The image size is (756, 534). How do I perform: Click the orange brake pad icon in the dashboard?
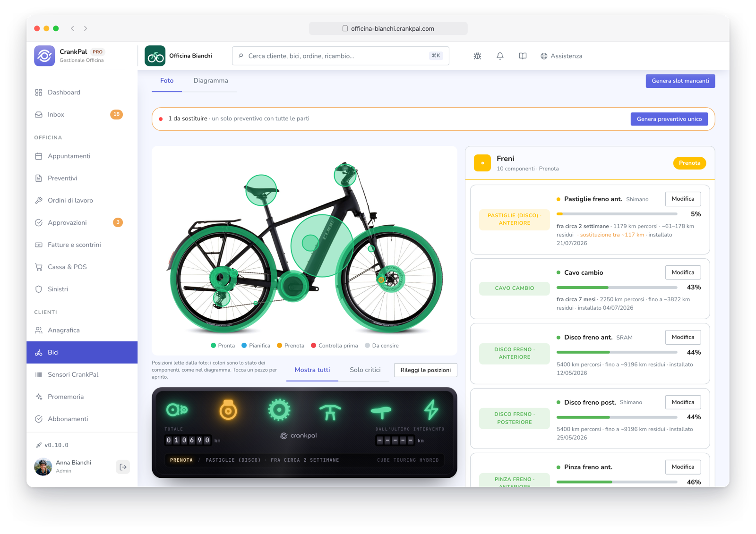pos(228,410)
